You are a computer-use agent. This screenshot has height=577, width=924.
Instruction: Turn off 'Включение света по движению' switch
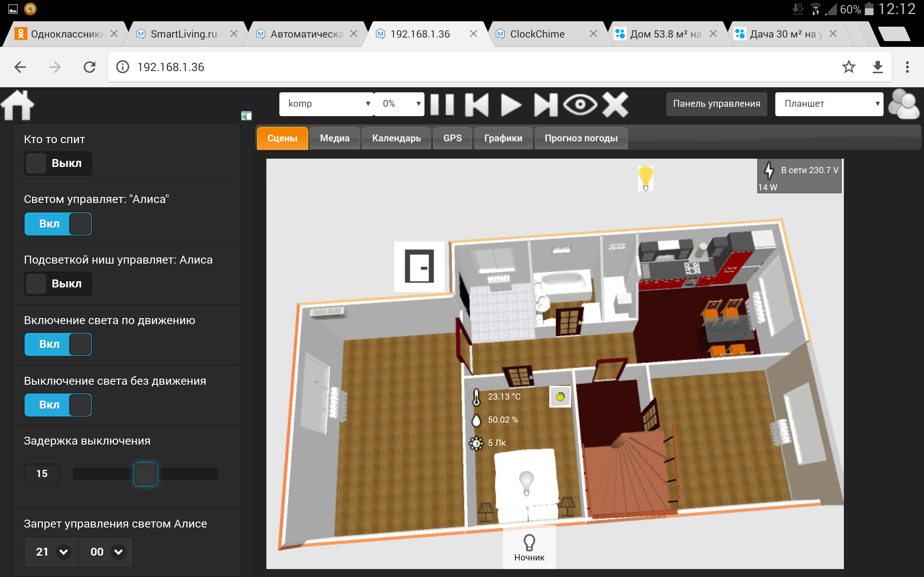point(58,344)
